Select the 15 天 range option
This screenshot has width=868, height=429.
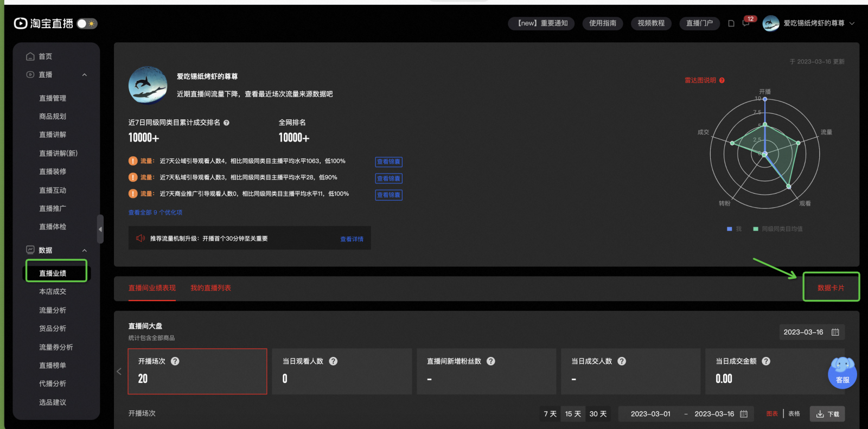point(573,414)
